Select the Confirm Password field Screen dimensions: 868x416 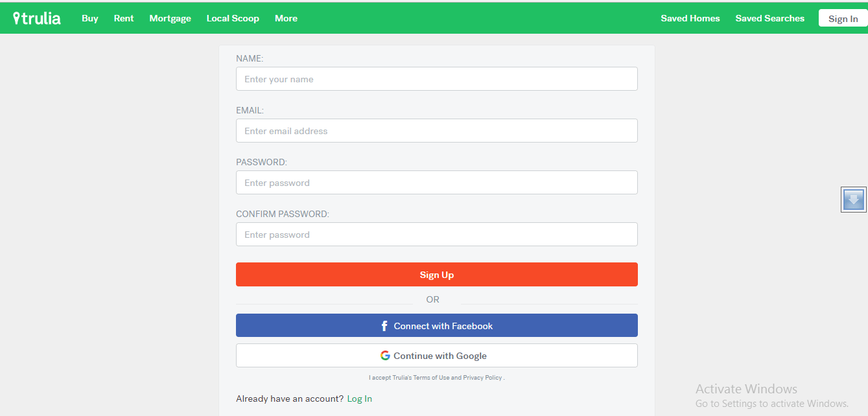[x=437, y=235]
